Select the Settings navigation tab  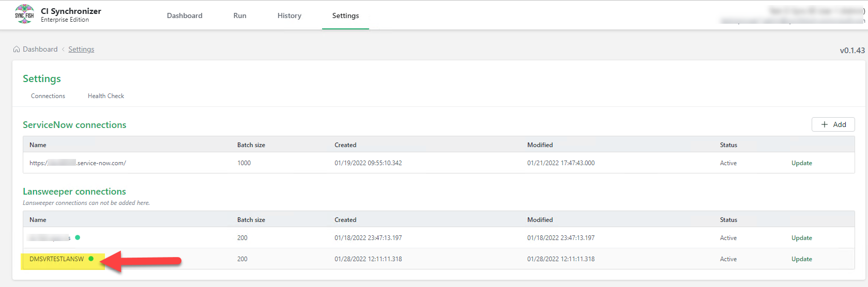coord(345,15)
